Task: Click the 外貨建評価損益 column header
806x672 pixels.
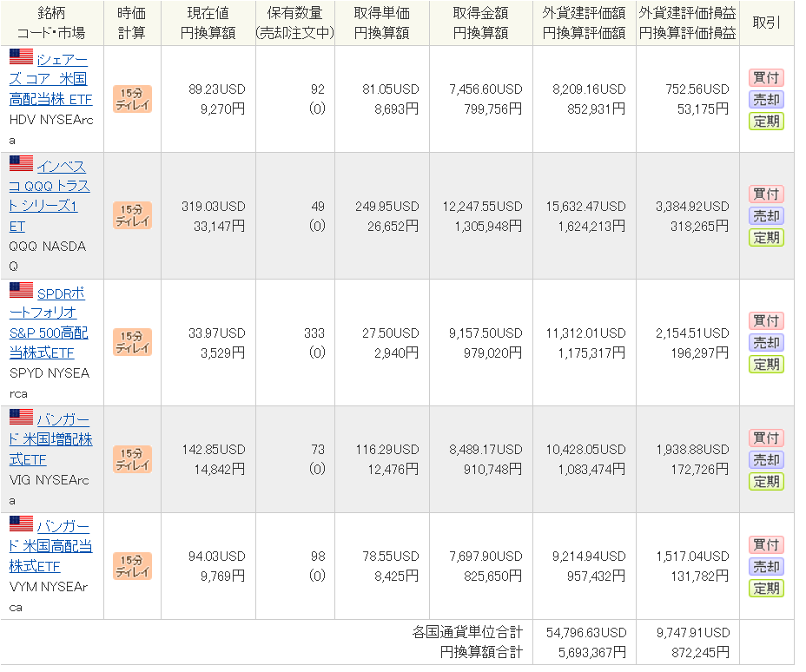Action: pos(688,23)
